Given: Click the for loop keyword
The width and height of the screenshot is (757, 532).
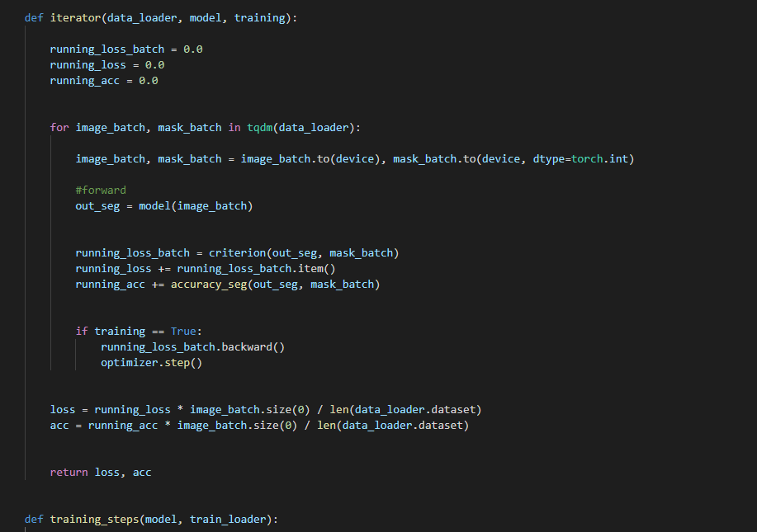Looking at the screenshot, I should 59,128.
